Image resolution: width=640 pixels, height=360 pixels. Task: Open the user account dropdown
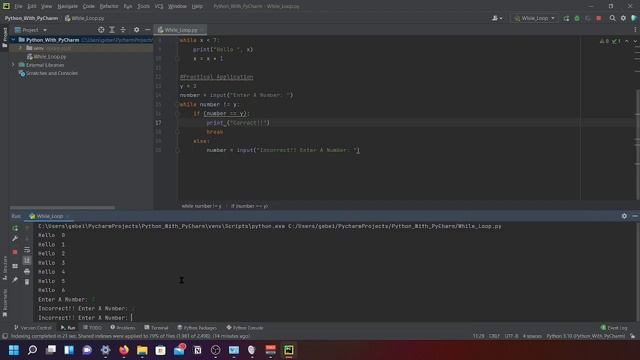(497, 18)
